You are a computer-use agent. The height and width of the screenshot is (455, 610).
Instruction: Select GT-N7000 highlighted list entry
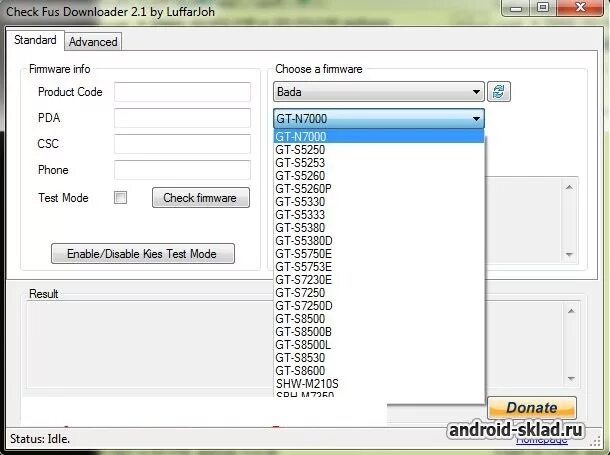click(379, 136)
